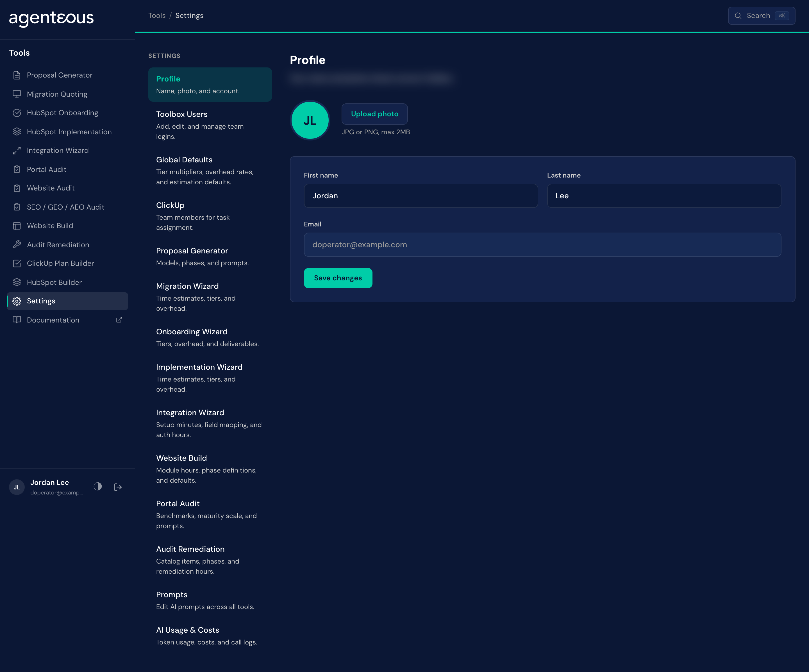Click Integration Wizard arrows icon
Image resolution: width=809 pixels, height=672 pixels.
pyautogui.click(x=17, y=151)
